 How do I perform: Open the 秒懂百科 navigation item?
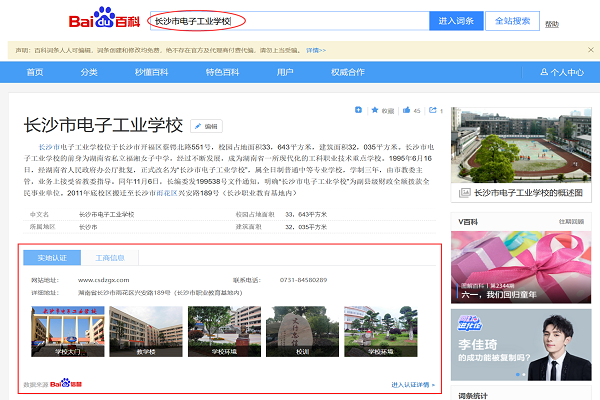148,72
